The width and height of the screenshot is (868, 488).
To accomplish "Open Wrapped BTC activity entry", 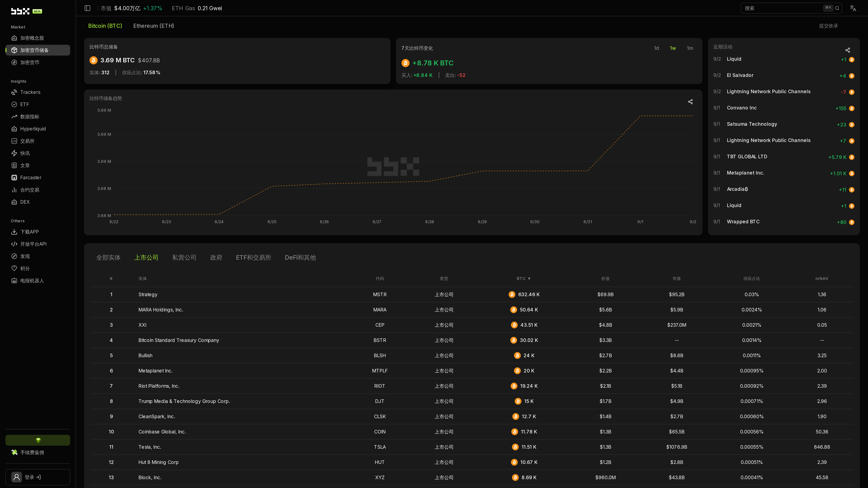I will pos(783,222).
